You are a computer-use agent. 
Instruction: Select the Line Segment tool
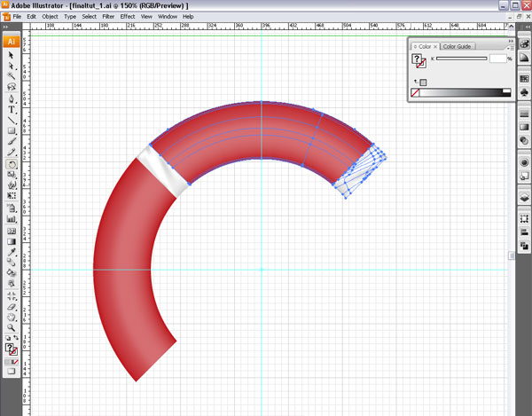(12, 120)
